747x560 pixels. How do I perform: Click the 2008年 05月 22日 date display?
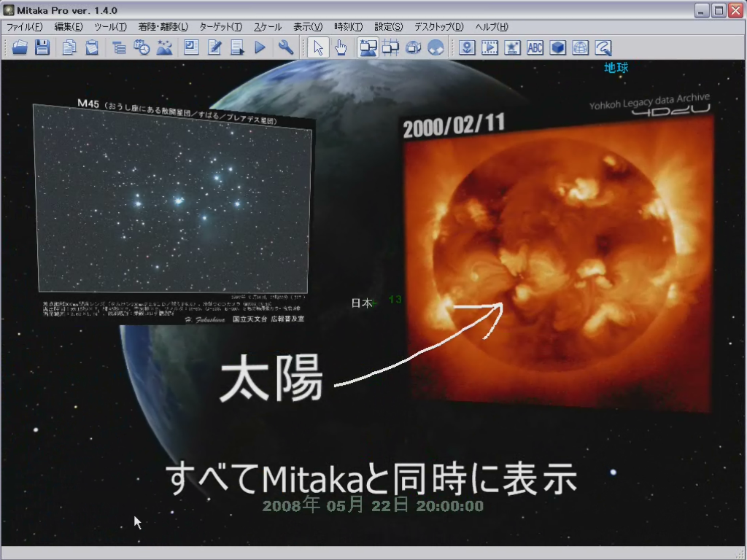coord(373,505)
